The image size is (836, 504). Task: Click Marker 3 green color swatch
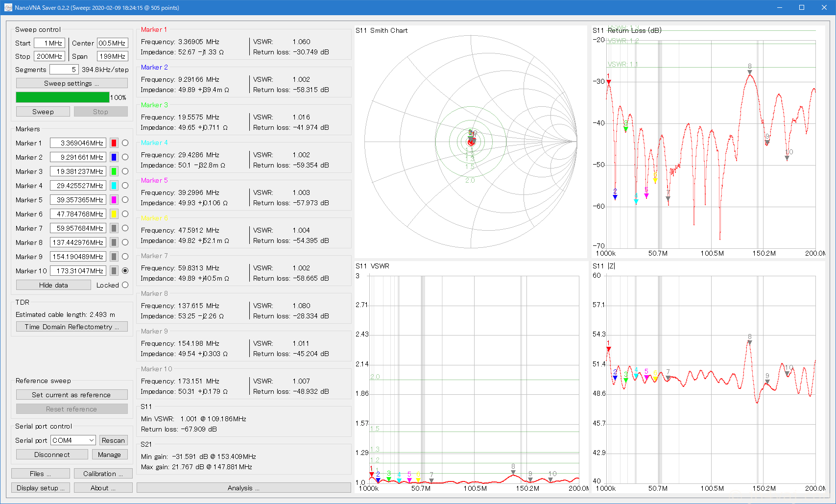114,171
